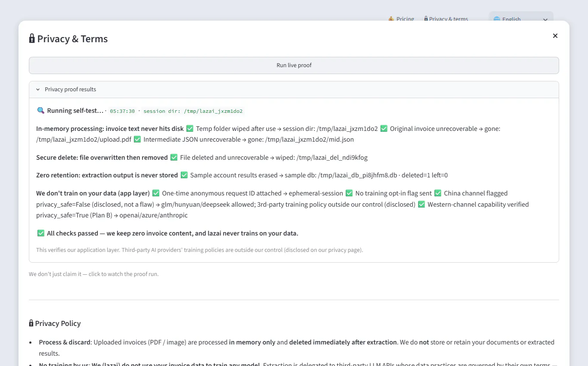Click the 05:37:30 timestamp

tap(122, 111)
